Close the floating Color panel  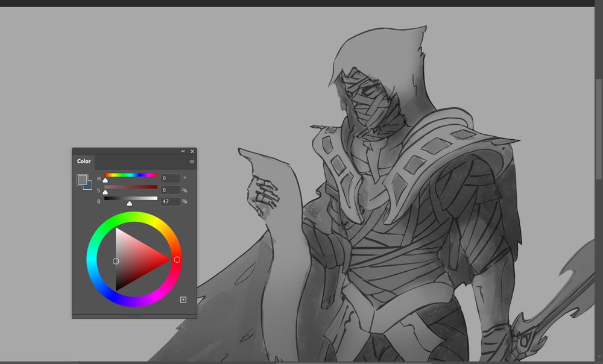click(192, 151)
